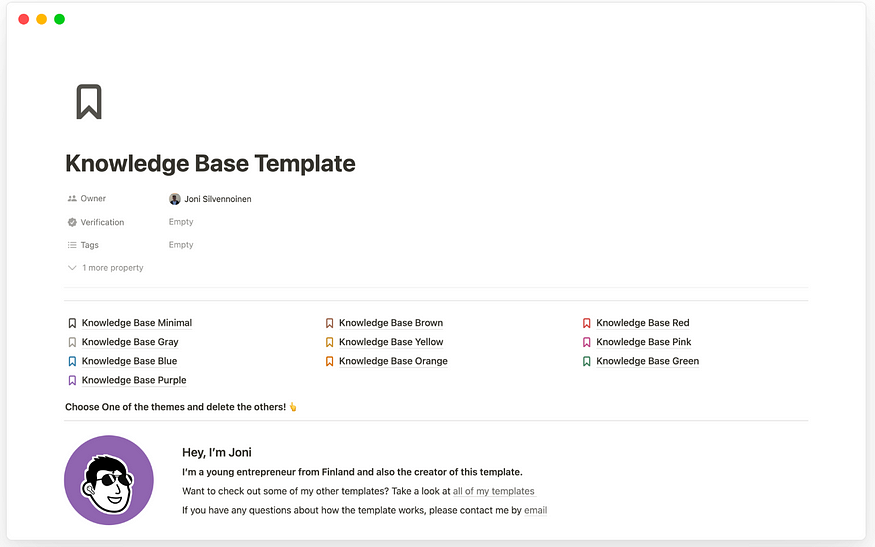Viewport: 875px width, 547px height.
Task: Open the Knowledge Base Minimal page
Action: click(x=137, y=323)
